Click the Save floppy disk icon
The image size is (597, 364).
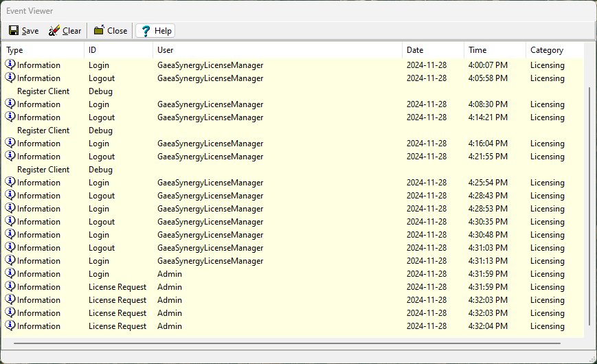click(x=14, y=31)
